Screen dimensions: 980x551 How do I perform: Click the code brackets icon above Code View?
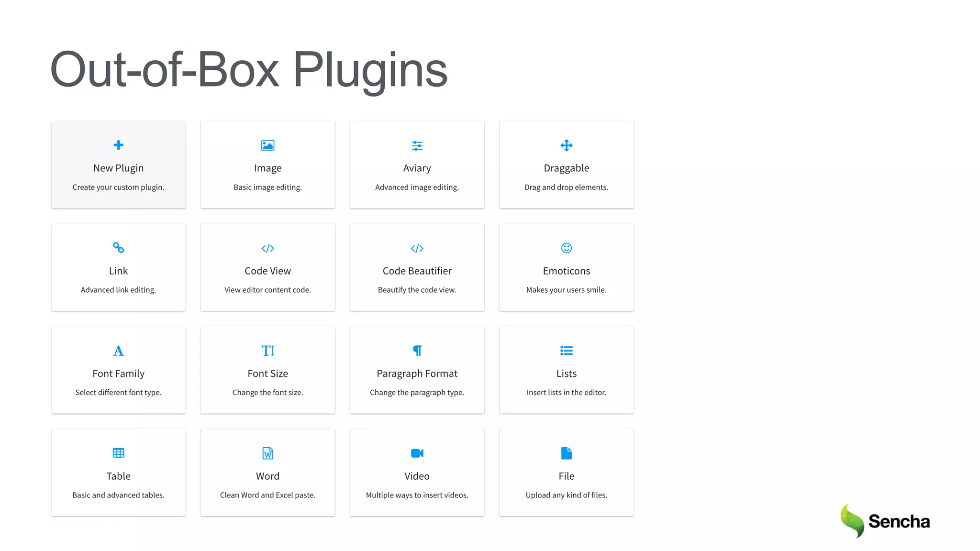[267, 248]
